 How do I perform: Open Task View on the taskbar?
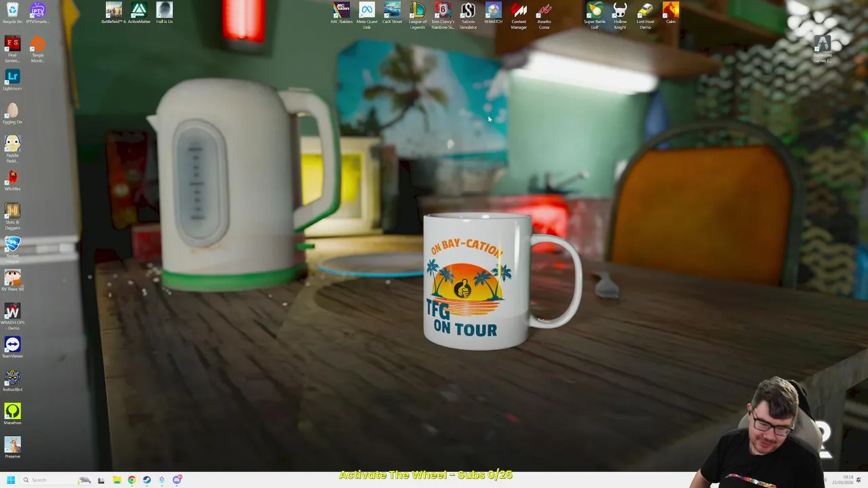[101, 480]
